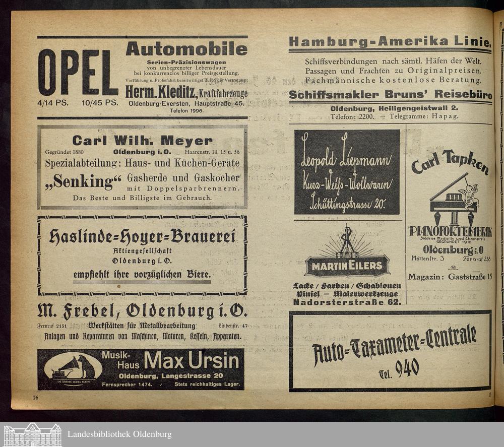Select the Leopold Liepmann black advertisement

pyautogui.click(x=347, y=172)
